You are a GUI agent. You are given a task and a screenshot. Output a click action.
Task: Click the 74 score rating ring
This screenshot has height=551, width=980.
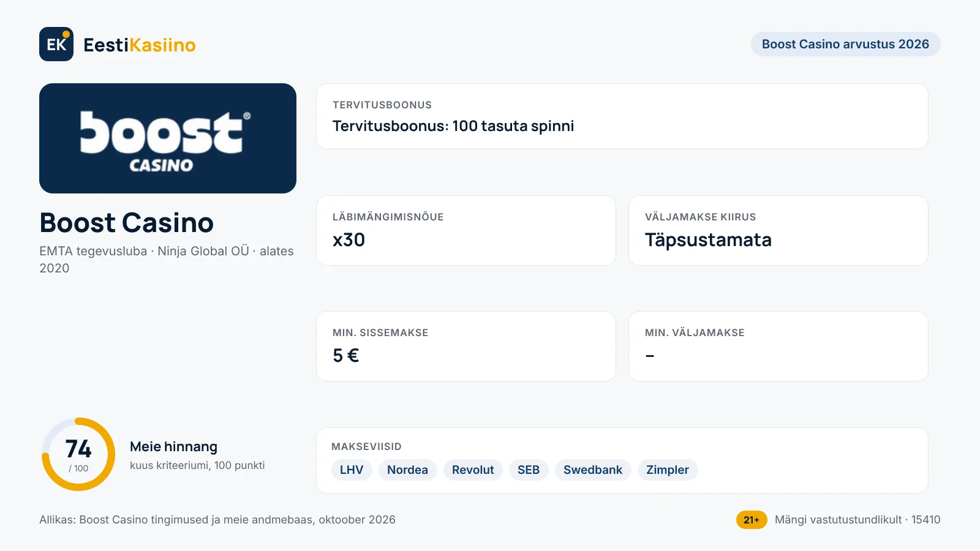[78, 454]
